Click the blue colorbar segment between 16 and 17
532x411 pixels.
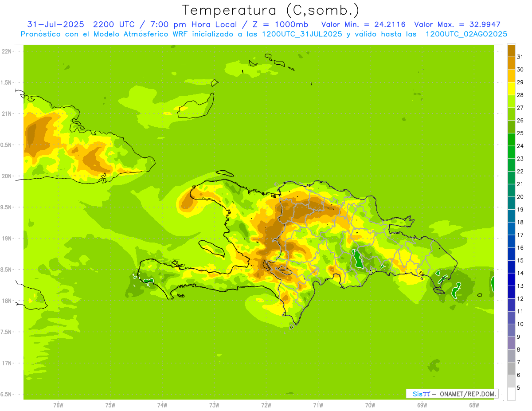point(511,242)
